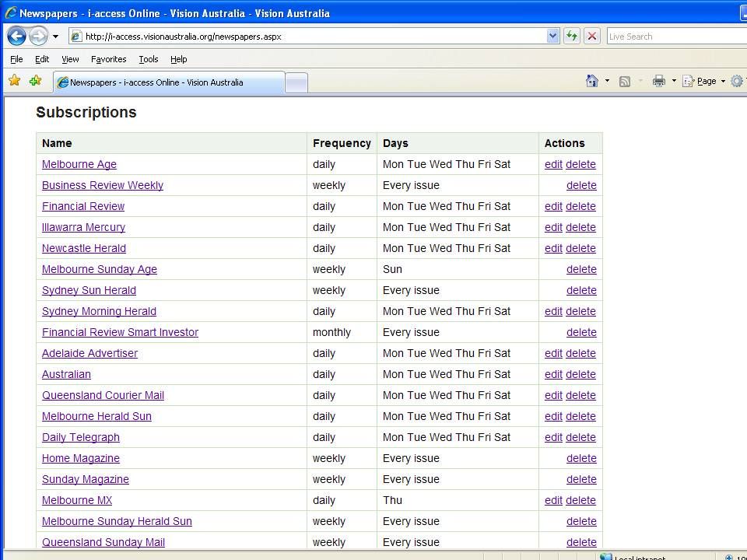Click the Print icon
This screenshot has width=747, height=560.
(659, 82)
